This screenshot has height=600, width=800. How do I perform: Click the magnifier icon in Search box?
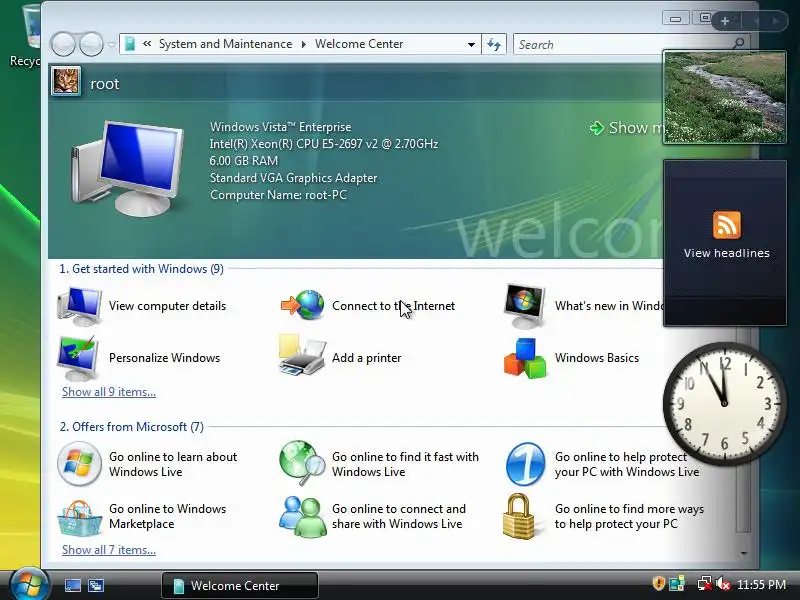click(738, 43)
